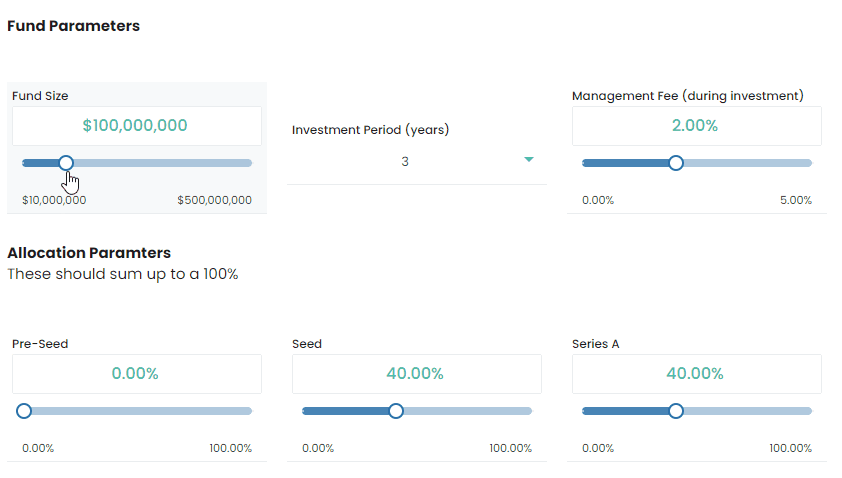Click the unfilled part of Seed slider
842x478 pixels.
(465, 411)
